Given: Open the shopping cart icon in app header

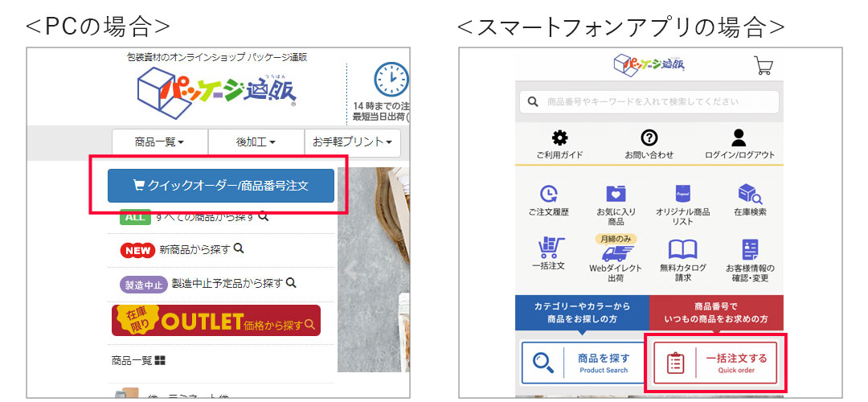Looking at the screenshot, I should click(x=764, y=65).
